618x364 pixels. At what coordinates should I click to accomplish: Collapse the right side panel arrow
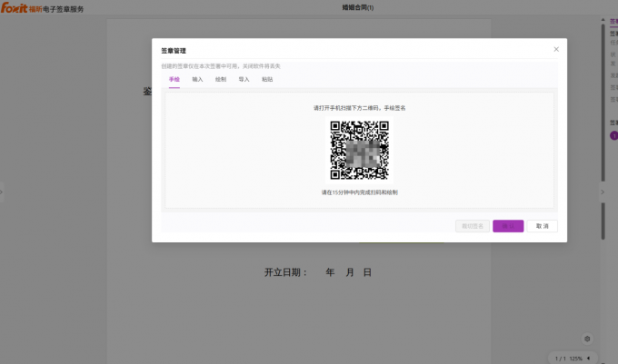[603, 192]
